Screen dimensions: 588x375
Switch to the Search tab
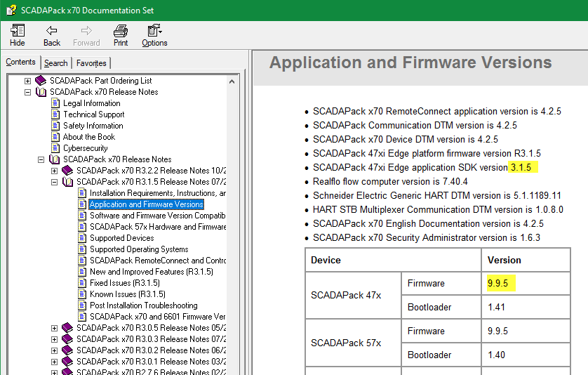point(56,63)
